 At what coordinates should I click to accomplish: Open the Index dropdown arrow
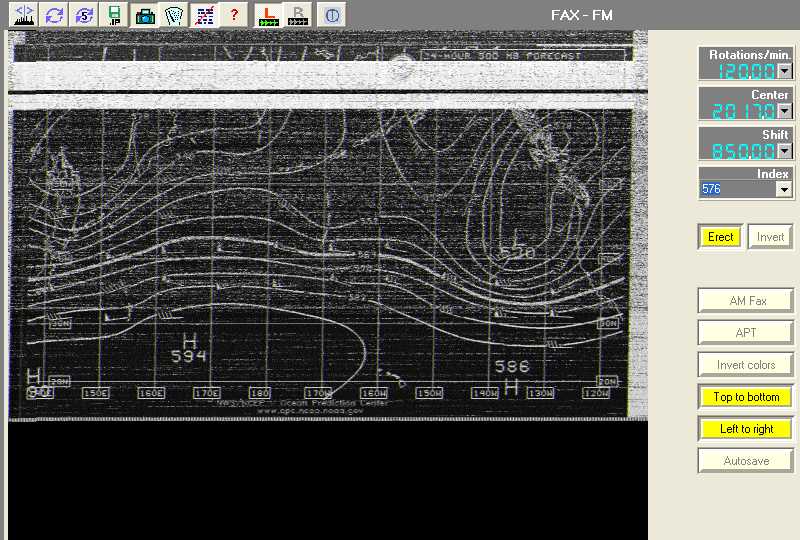coord(785,189)
